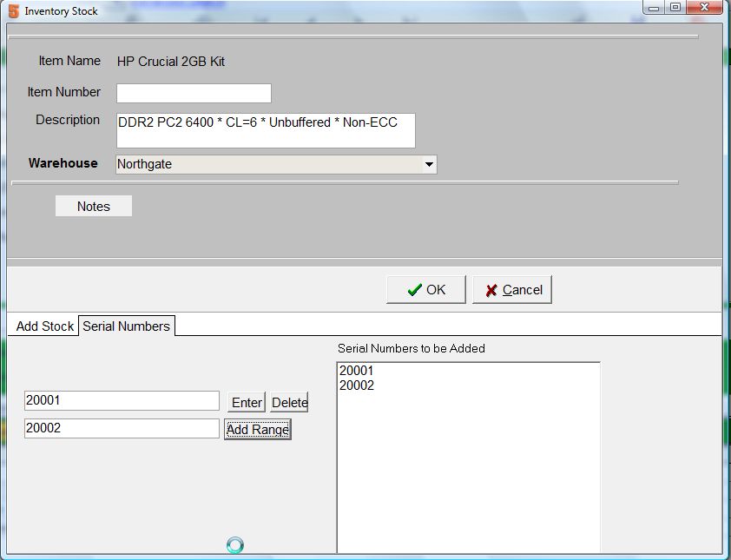The width and height of the screenshot is (731, 560).
Task: Click the Inventory Stock app icon in title bar
Action: click(14, 10)
